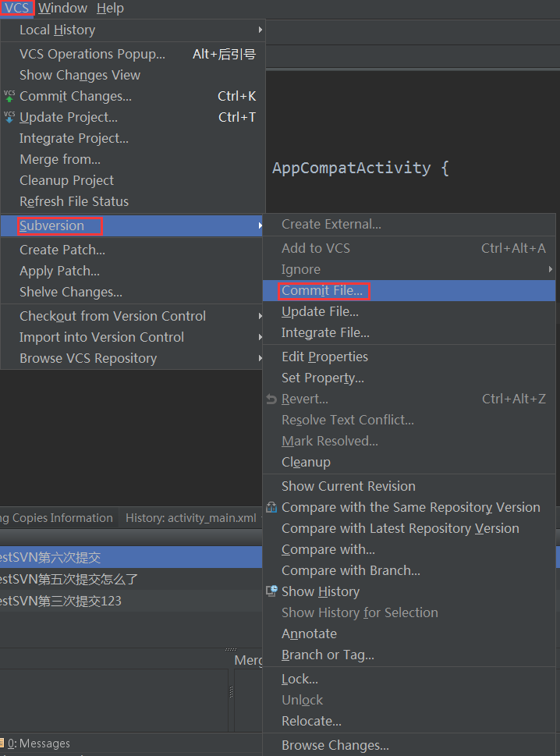
Task: Expand the Ignore submenu
Action: pos(551,269)
